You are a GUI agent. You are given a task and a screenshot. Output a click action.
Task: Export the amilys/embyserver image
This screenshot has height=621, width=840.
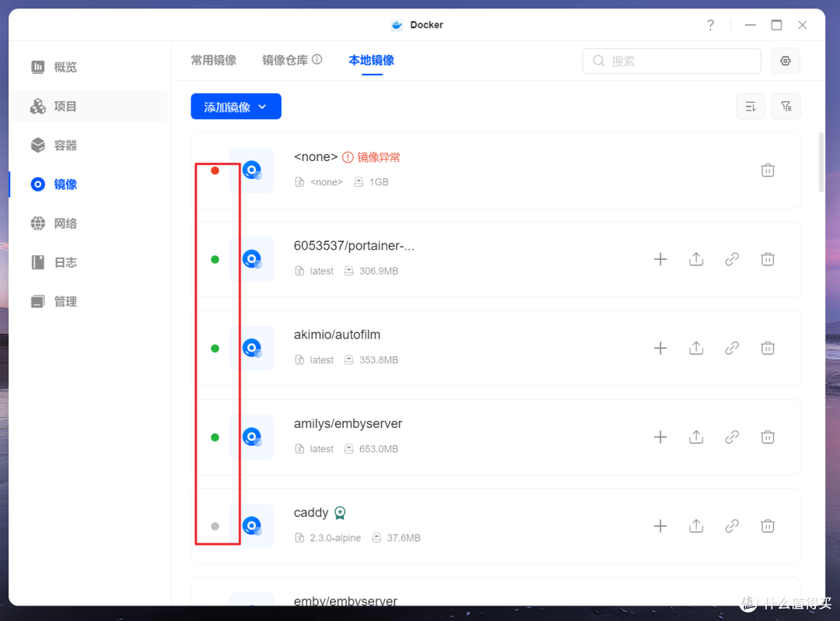pos(696,437)
